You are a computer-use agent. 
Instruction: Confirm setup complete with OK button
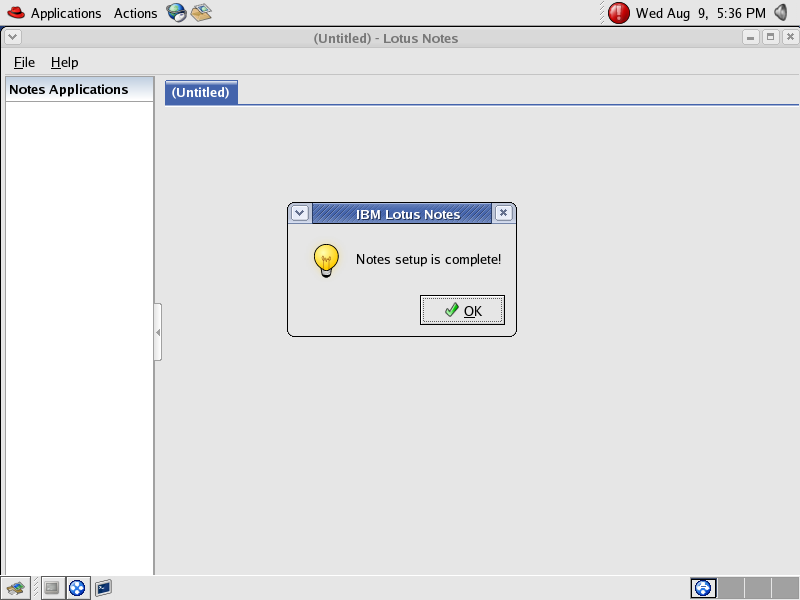click(x=462, y=310)
